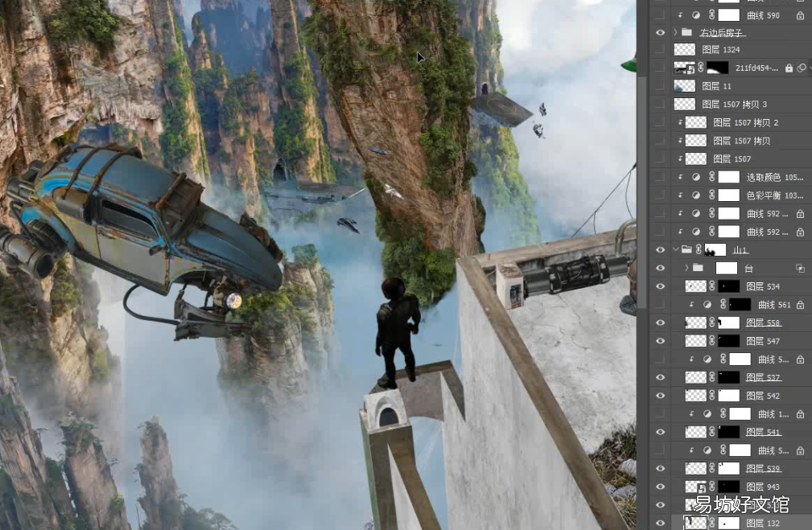812x530 pixels.
Task: Select layer named 图层 1507
Action: click(732, 159)
